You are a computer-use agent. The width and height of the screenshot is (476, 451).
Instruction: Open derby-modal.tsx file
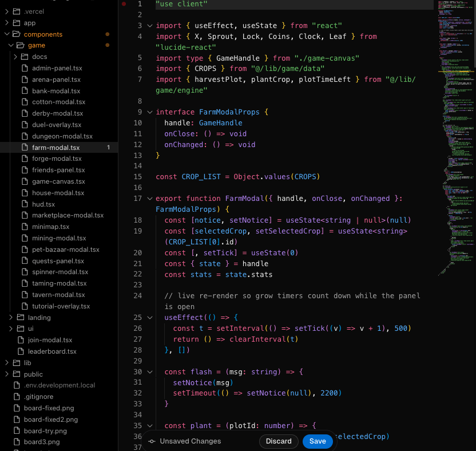click(x=58, y=113)
